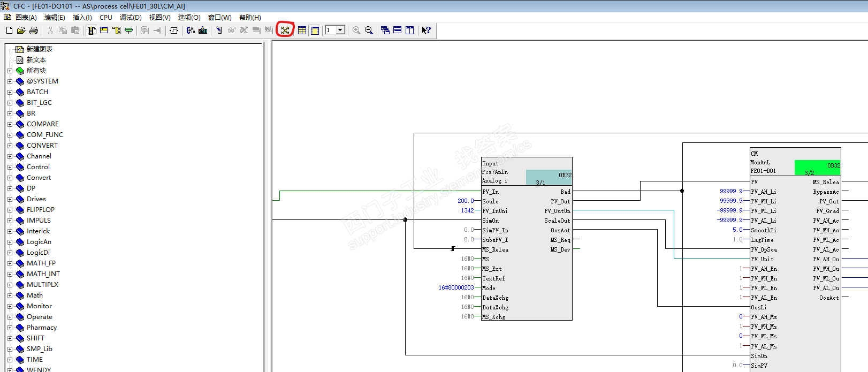868x372 pixels.
Task: Click the red-circled fit-to-window icon
Action: 285,31
